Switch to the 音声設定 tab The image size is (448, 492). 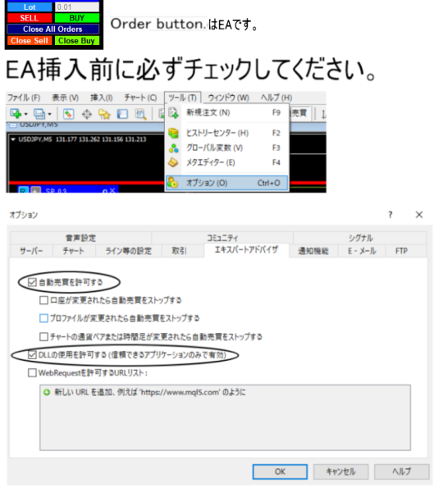tap(81, 238)
